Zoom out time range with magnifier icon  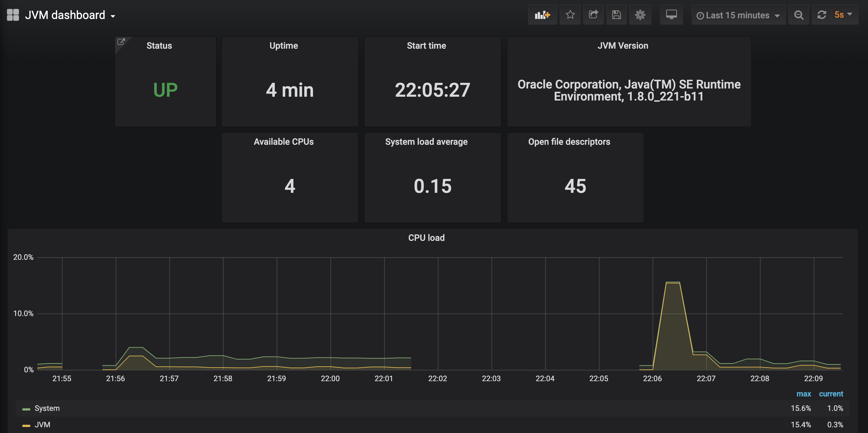(x=799, y=15)
